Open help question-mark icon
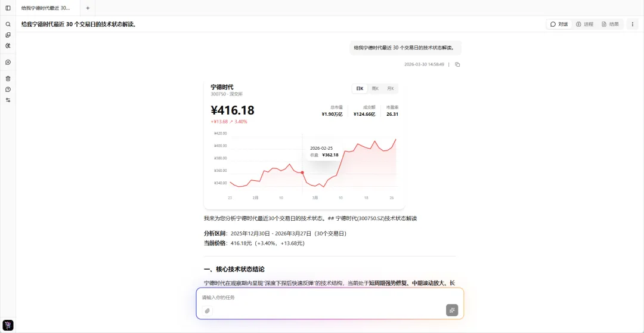 point(8,89)
